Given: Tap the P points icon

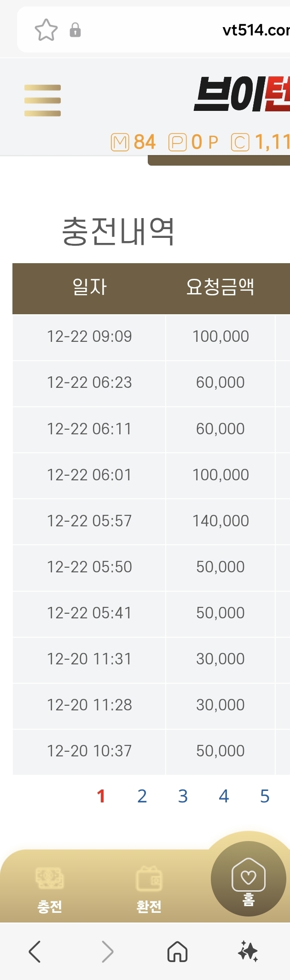Looking at the screenshot, I should pos(177,143).
